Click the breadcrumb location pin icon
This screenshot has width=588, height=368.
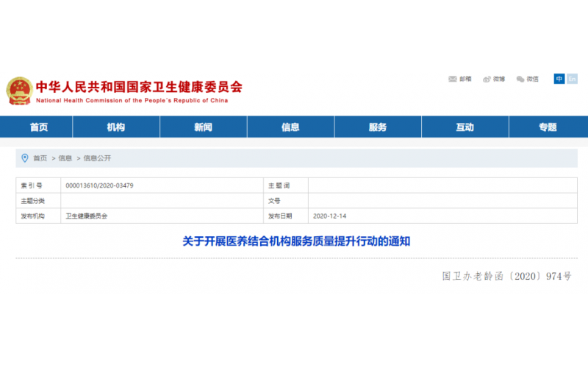tap(25, 158)
